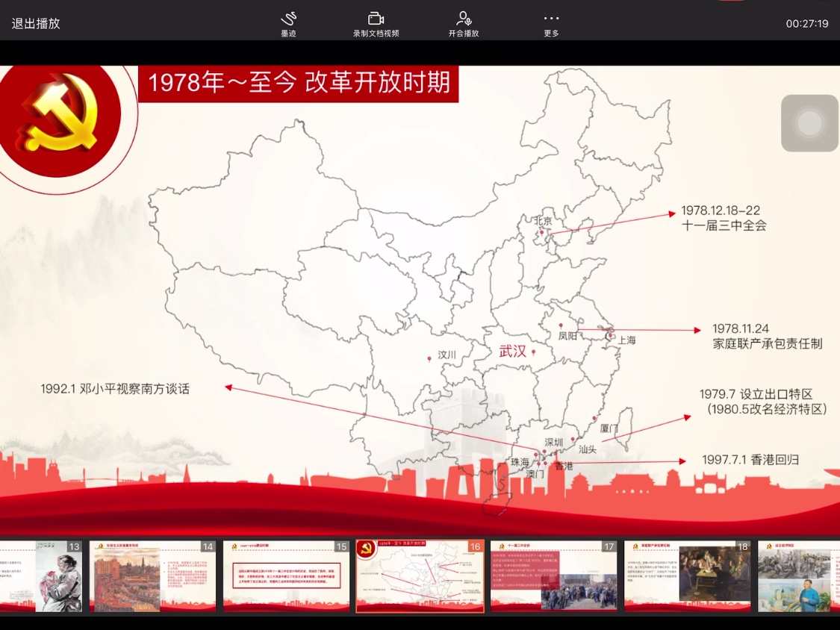Select slide 14 thumbnail 社会主义改造基本完成
Image resolution: width=840 pixels, height=630 pixels.
152,576
